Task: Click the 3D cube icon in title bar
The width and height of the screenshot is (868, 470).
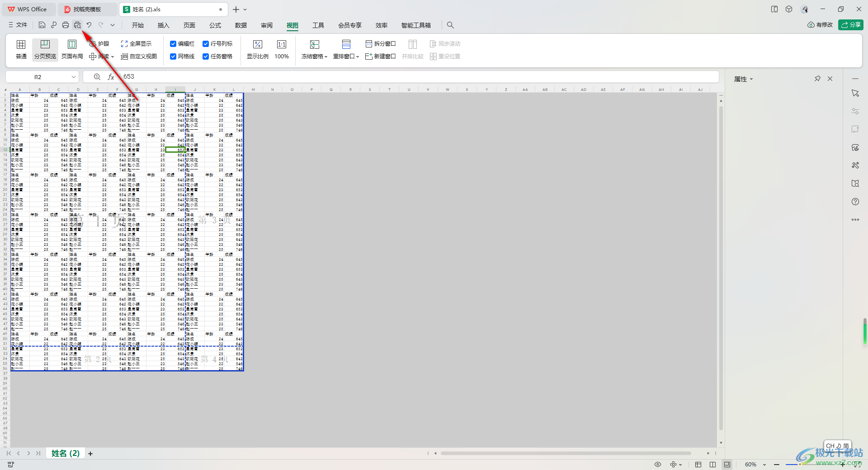Action: coord(789,9)
